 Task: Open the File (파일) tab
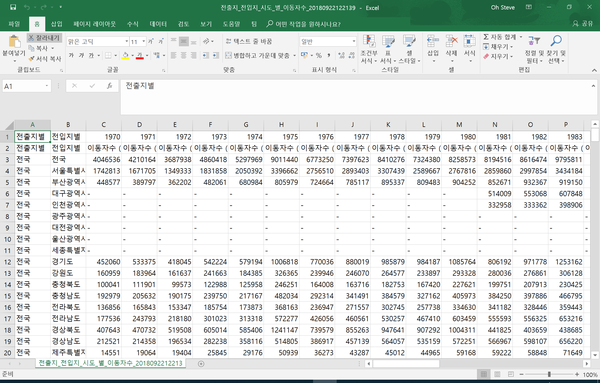pyautogui.click(x=14, y=24)
